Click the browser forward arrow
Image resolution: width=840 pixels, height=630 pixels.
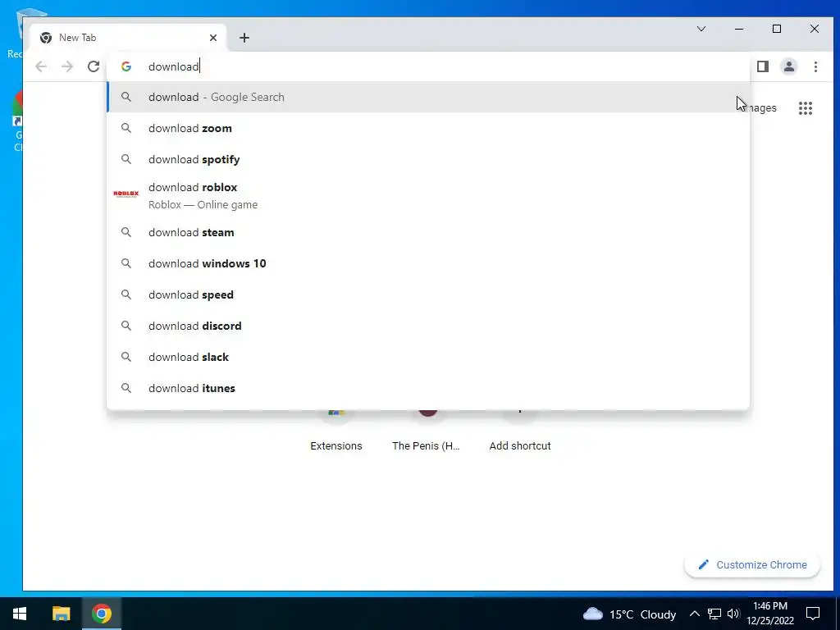[67, 66]
